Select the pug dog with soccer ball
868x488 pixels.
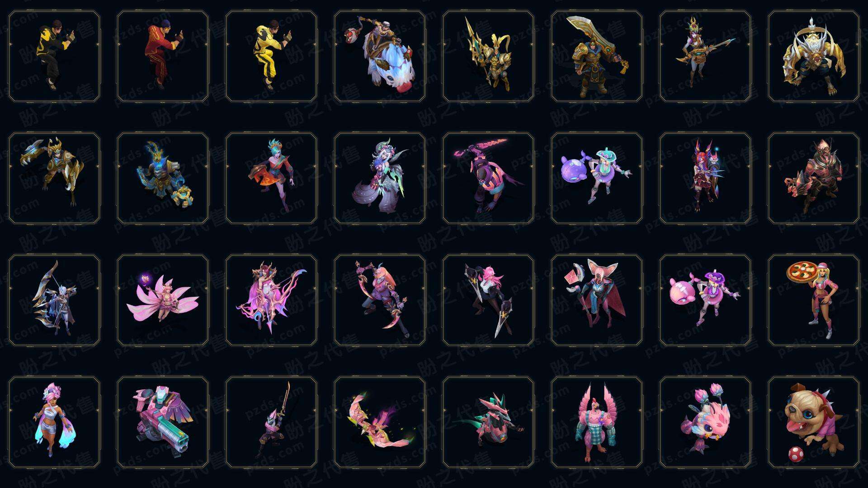(814, 422)
